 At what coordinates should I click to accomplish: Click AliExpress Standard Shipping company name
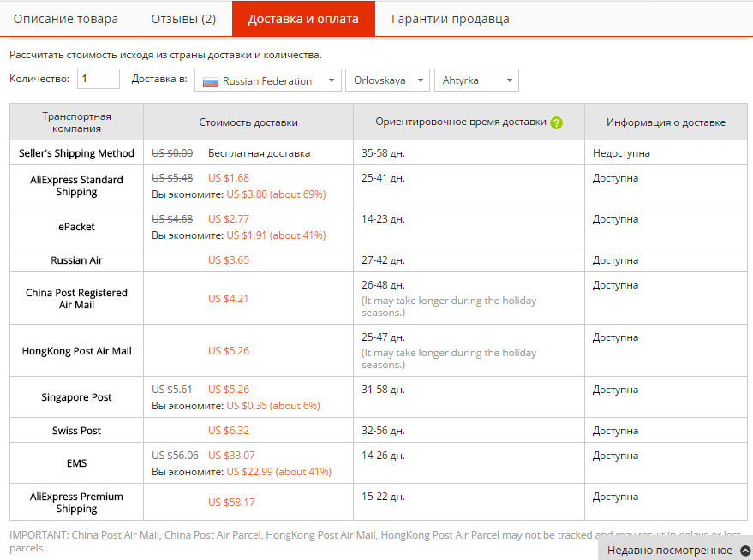(76, 186)
